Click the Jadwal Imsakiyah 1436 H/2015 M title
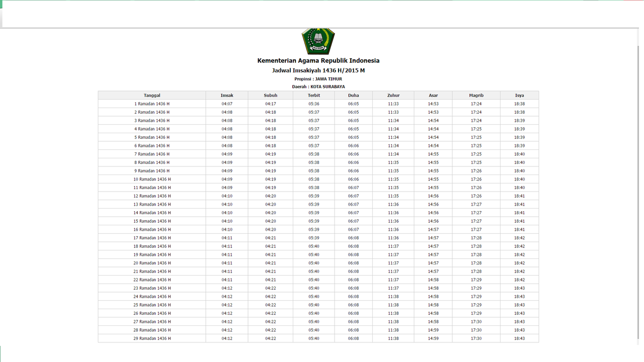The width and height of the screenshot is (644, 362). (318, 70)
